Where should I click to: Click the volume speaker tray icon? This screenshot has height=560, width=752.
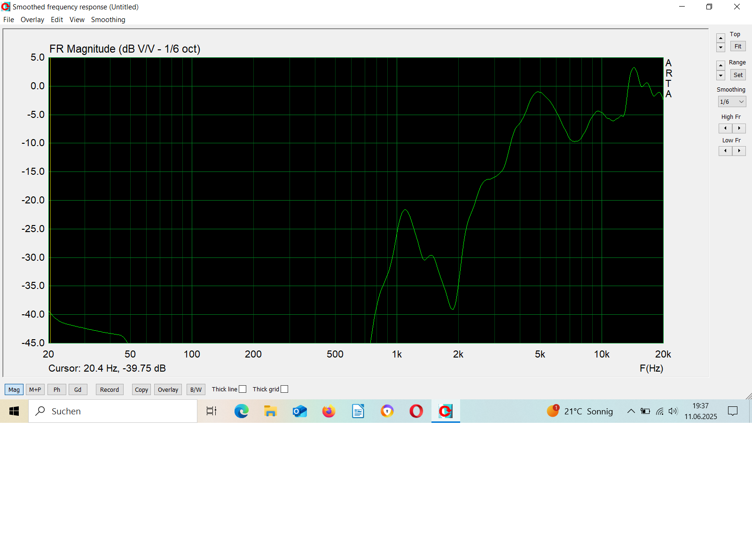(673, 411)
